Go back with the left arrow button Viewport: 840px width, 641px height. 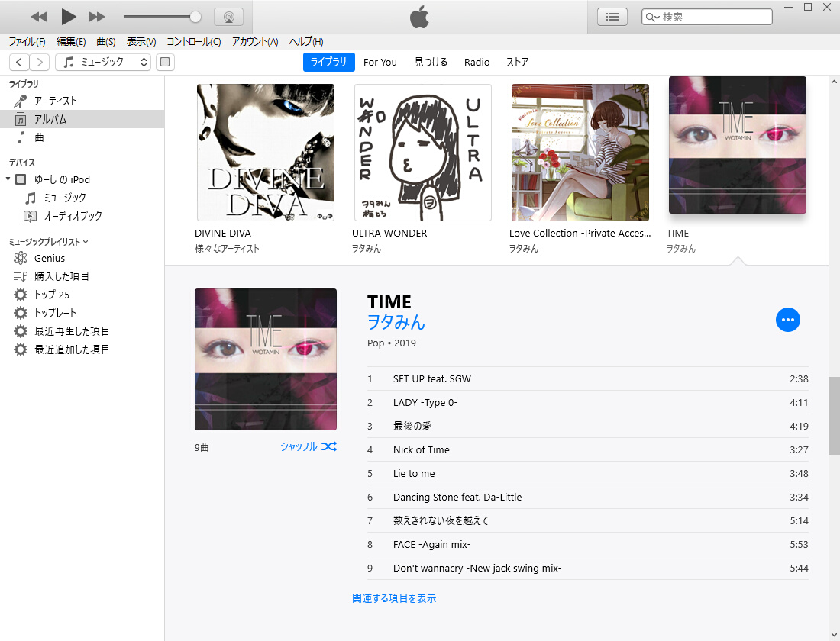[19, 62]
